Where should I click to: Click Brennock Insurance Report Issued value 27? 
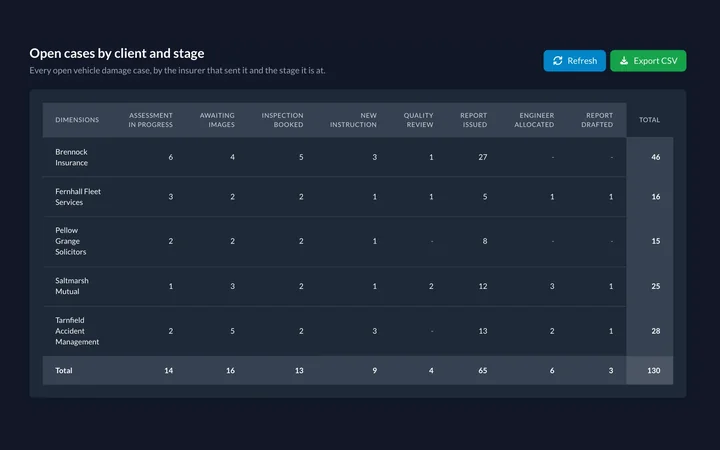tap(483, 157)
